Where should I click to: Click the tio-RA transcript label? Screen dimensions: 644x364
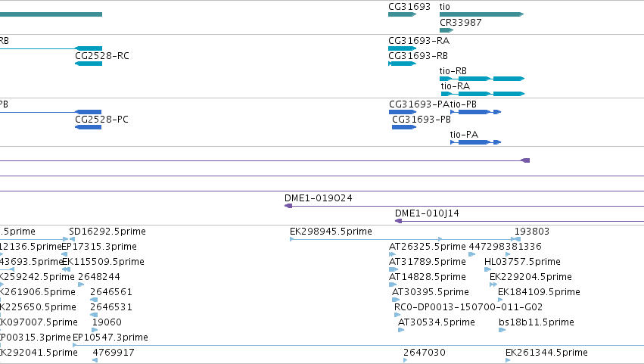(456, 86)
